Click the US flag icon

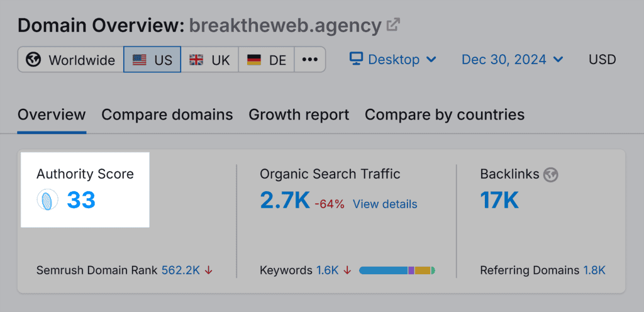pyautogui.click(x=140, y=60)
